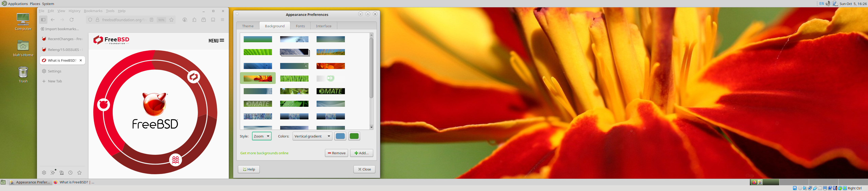The height and width of the screenshot is (191, 868).
Task: Switch to the Fonts tab
Action: 300,26
